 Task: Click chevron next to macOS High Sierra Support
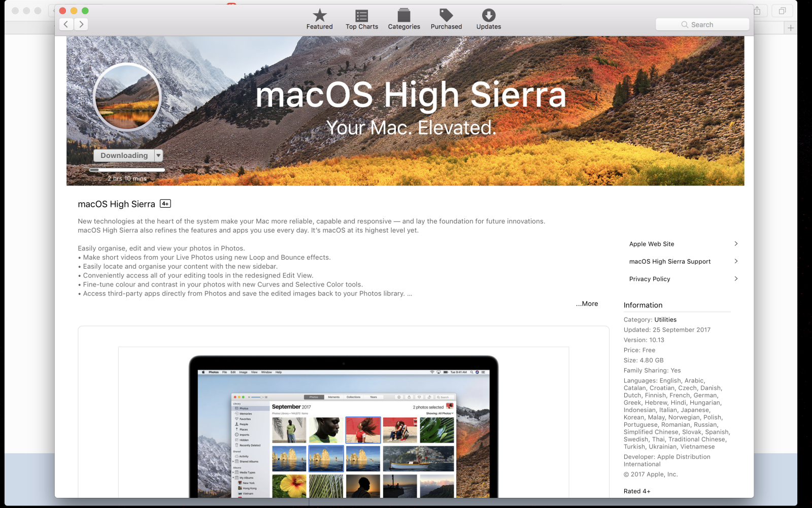736,261
